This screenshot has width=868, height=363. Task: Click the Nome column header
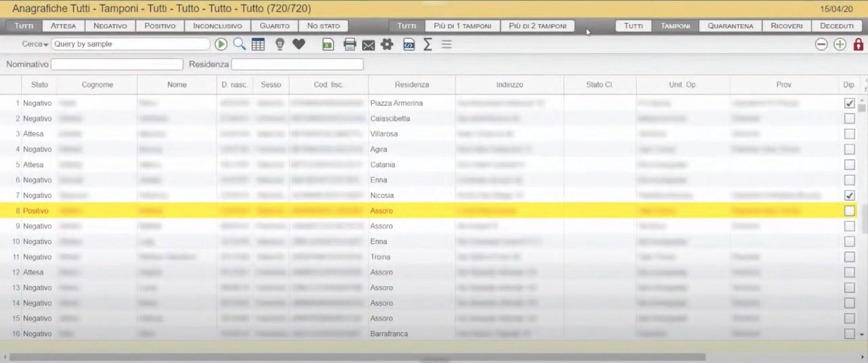[177, 85]
